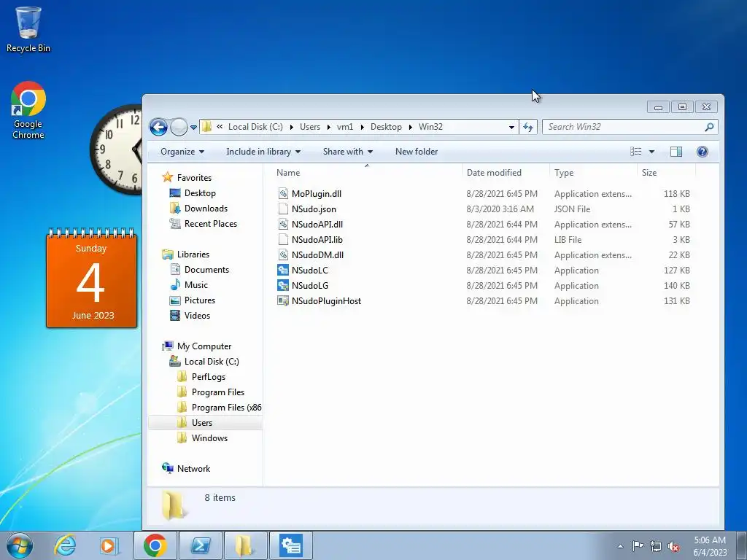Click the muted volume tray icon
This screenshot has height=560, width=747.
673,546
